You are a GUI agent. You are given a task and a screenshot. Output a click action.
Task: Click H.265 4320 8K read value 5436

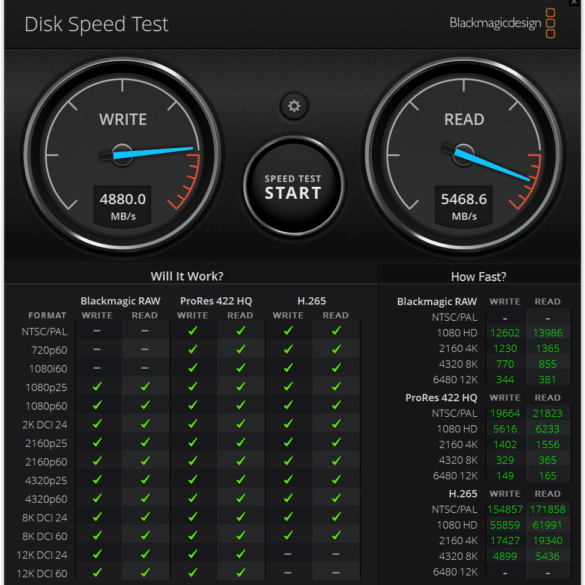548,557
